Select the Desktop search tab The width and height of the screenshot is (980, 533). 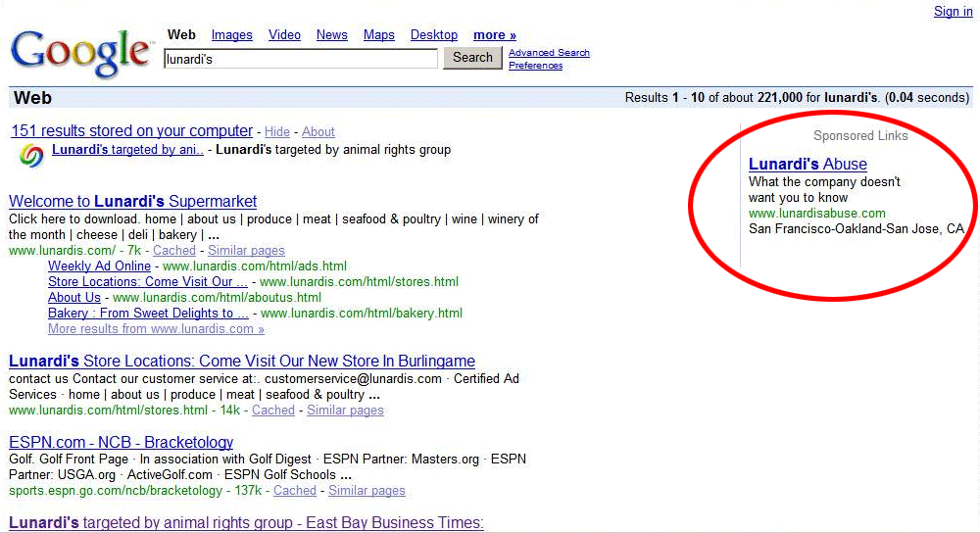pos(433,35)
